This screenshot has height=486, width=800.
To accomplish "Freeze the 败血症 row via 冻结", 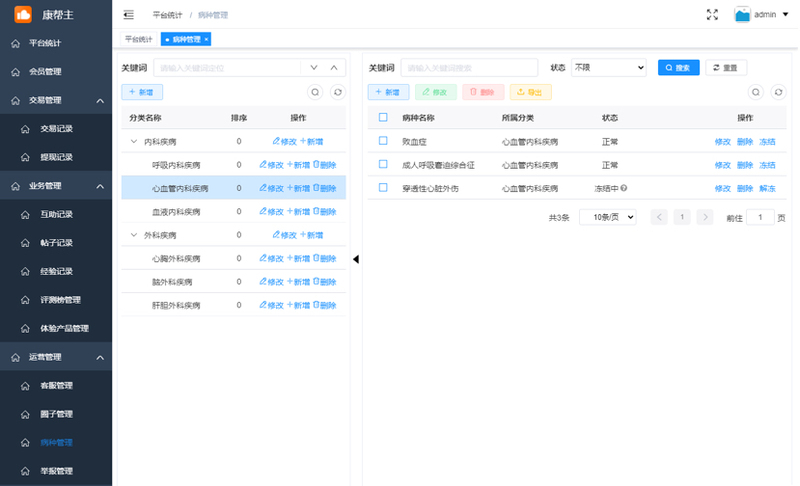I will pos(767,142).
